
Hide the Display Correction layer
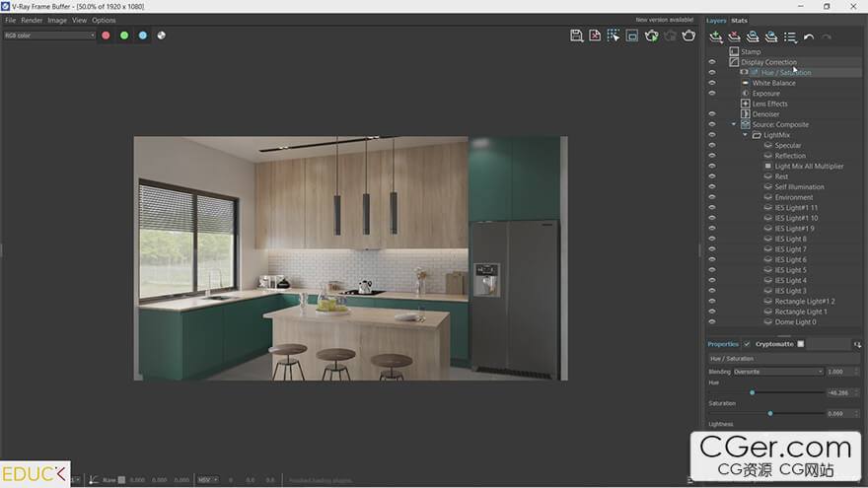(x=712, y=62)
